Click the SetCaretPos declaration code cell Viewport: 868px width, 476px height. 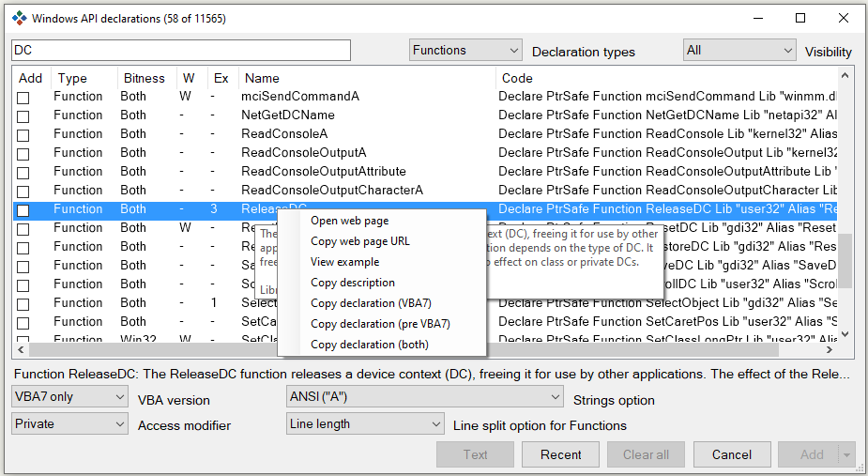click(667, 322)
